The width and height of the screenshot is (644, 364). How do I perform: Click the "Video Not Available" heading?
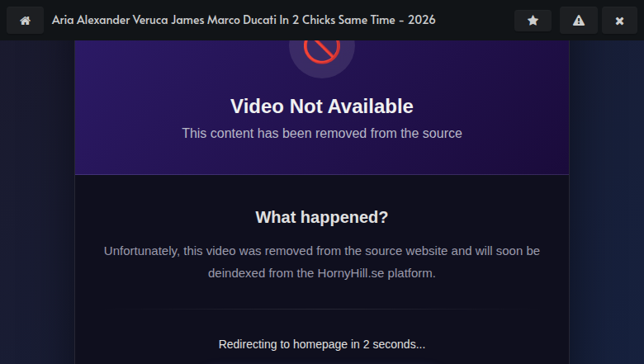(x=322, y=106)
